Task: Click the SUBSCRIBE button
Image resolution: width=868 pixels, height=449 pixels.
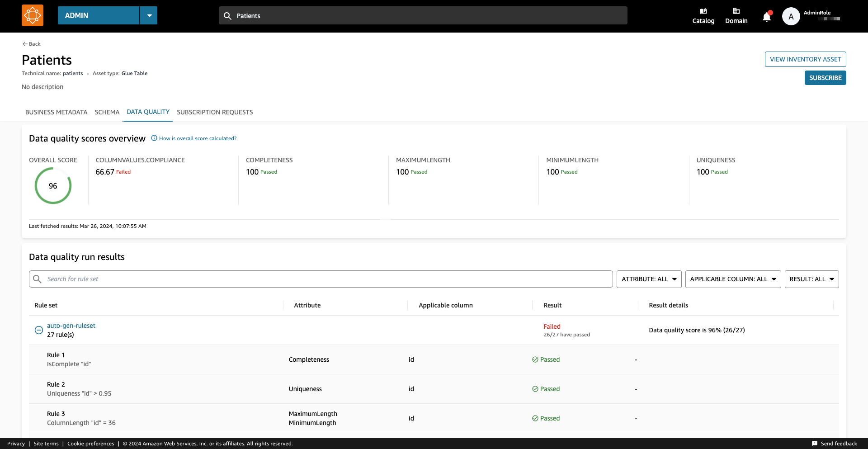Action: (826, 78)
